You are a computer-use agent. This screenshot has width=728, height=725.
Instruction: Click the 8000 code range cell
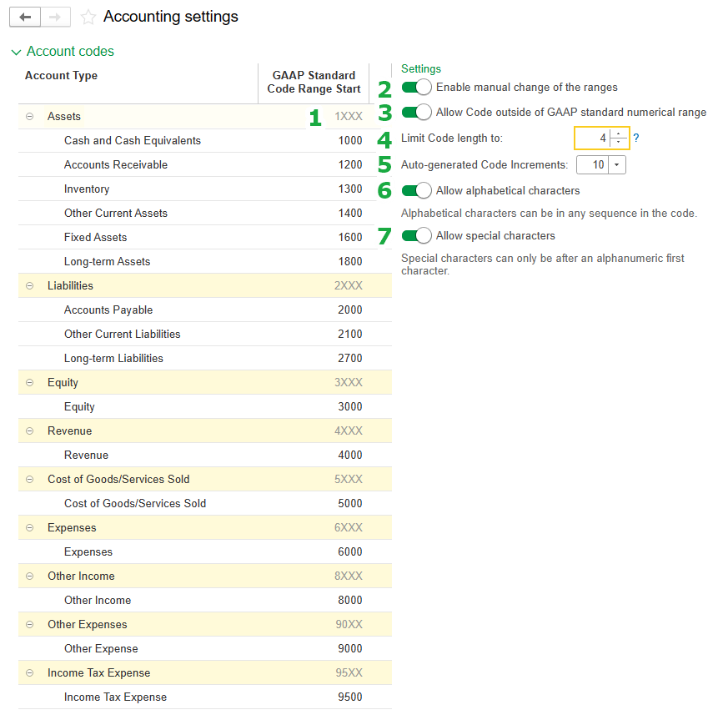[x=350, y=600]
